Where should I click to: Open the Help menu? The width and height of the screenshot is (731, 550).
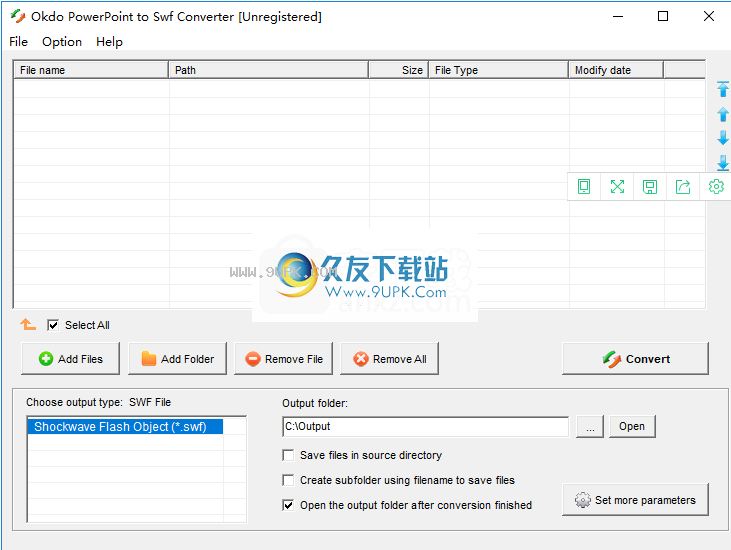click(109, 41)
